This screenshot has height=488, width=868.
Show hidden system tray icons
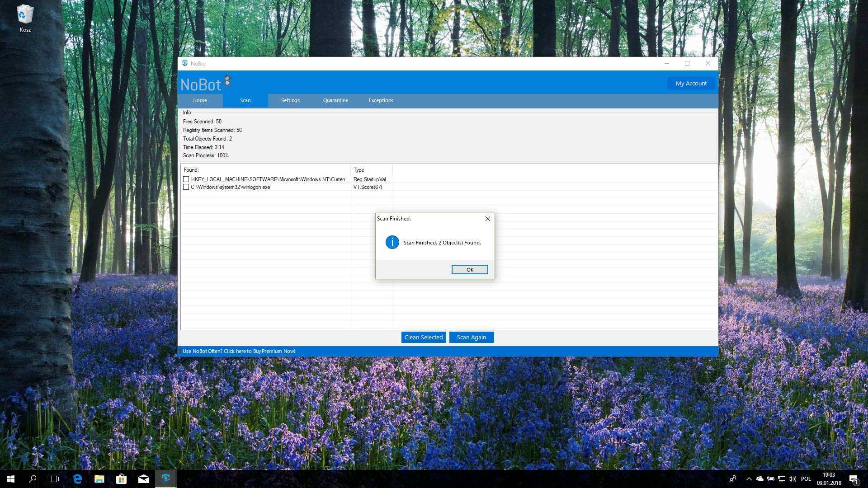[749, 479]
